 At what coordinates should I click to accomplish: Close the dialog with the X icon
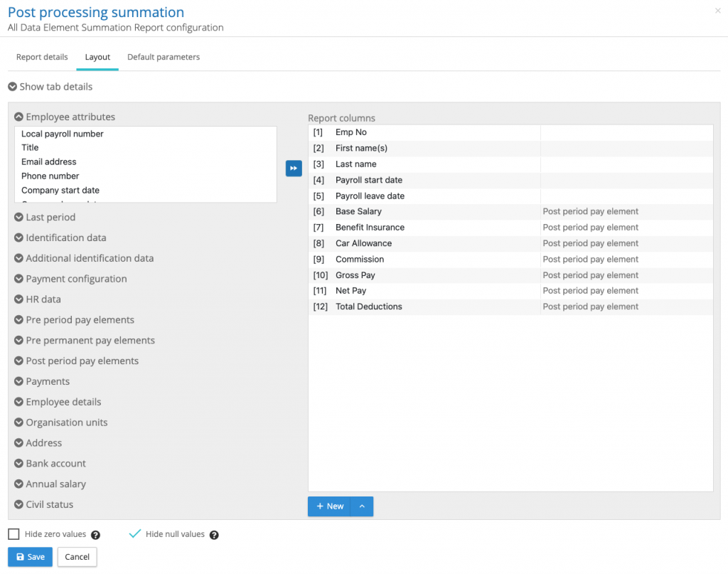click(717, 11)
